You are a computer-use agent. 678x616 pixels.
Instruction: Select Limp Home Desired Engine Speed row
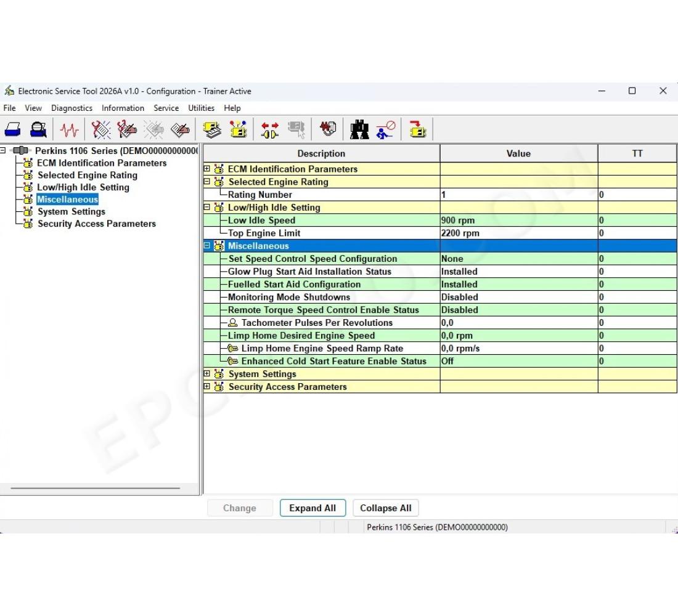440,336
